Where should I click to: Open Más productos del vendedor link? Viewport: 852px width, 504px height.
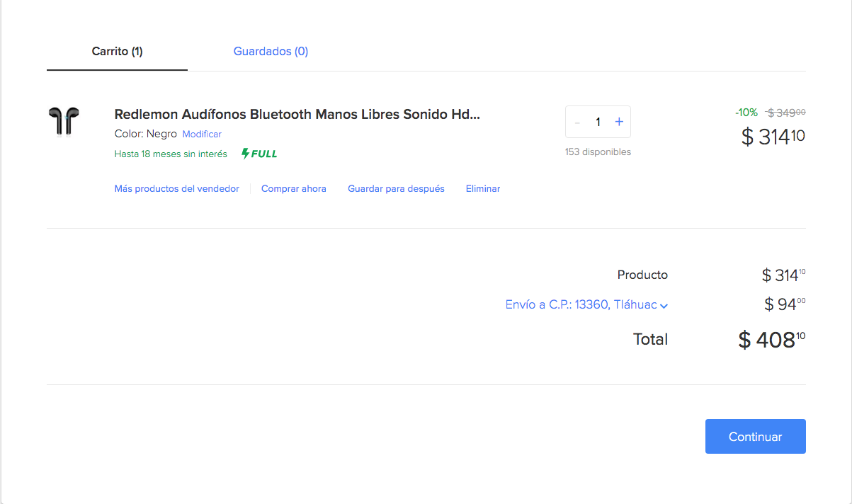(176, 189)
